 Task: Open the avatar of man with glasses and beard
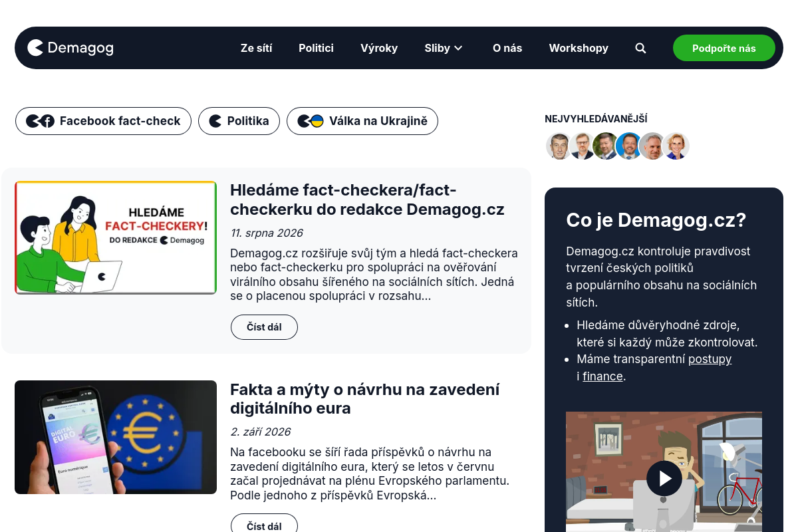pyautogui.click(x=583, y=146)
